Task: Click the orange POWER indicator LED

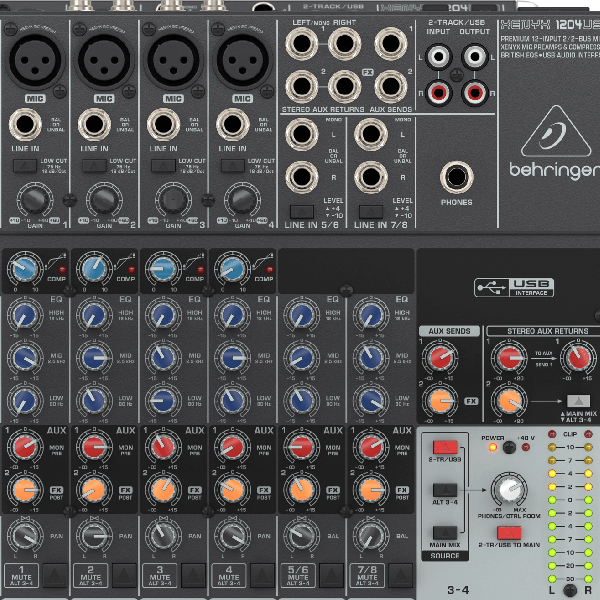Action: pos(492,447)
